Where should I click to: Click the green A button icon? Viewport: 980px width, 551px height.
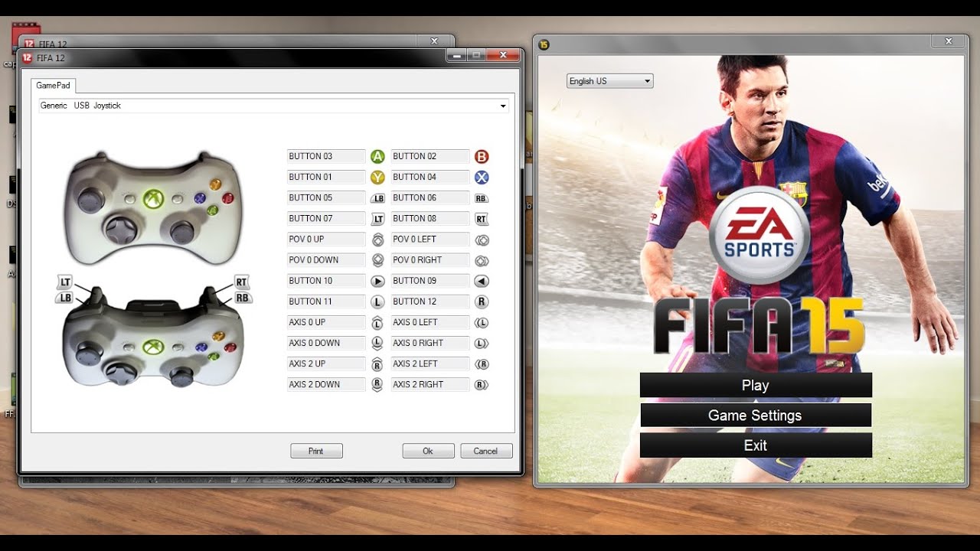pos(377,156)
